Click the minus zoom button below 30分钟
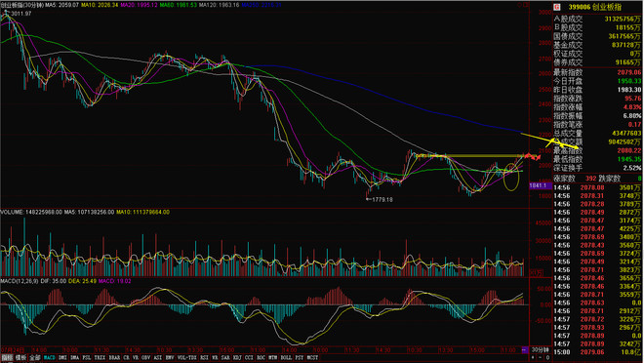The width and height of the screenshot is (644, 363). point(541,358)
